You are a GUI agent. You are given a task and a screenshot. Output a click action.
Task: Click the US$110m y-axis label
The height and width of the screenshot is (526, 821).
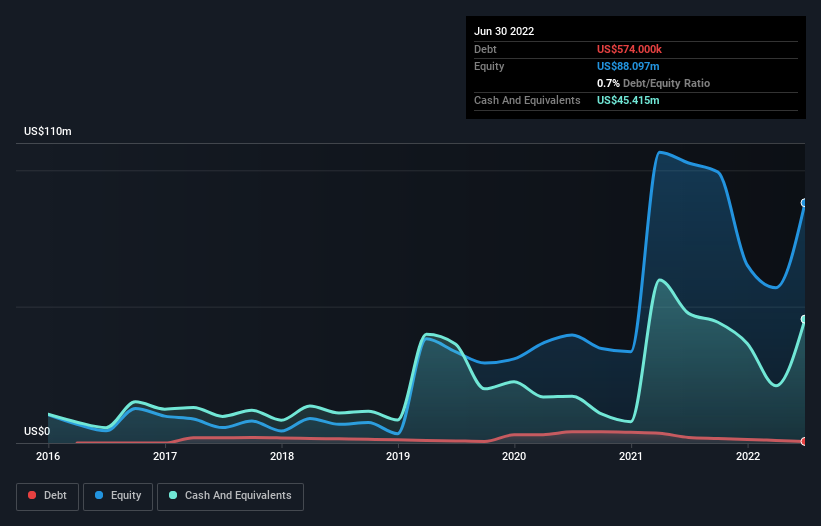tap(48, 131)
